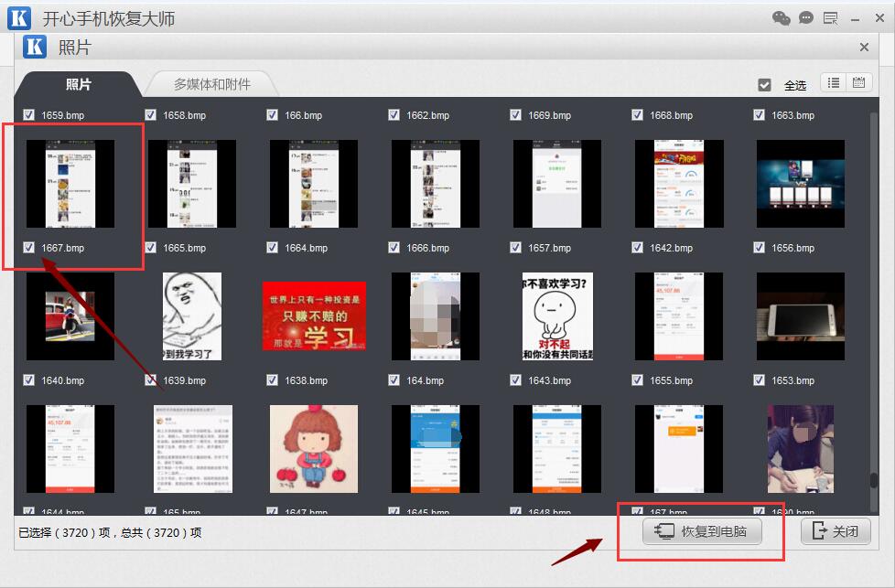Uncheck the 166.bmp checkbox
895x588 pixels.
coord(273,114)
